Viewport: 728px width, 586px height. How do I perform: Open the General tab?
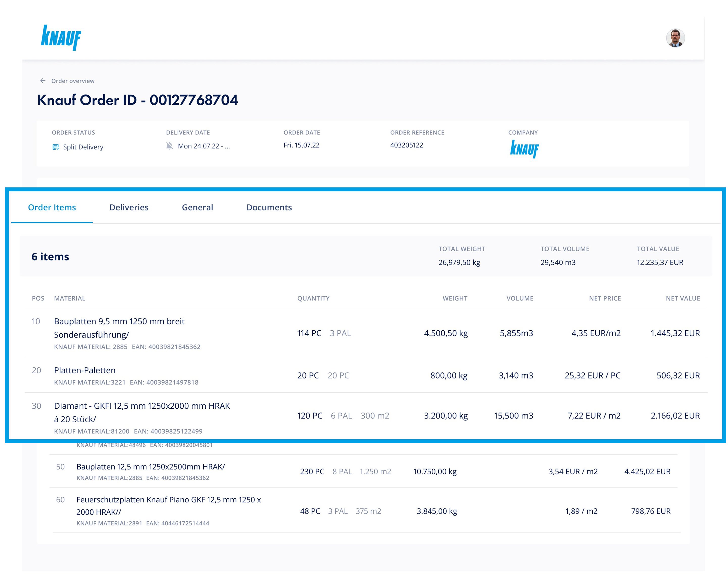coord(198,207)
